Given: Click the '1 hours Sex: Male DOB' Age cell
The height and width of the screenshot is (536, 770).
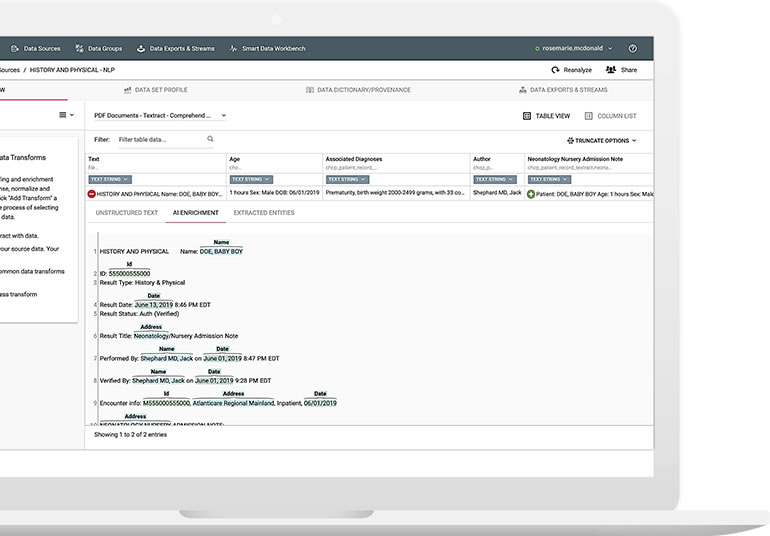Looking at the screenshot, I should pos(275,193).
